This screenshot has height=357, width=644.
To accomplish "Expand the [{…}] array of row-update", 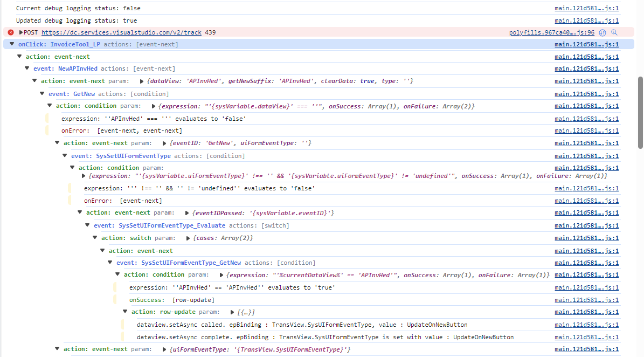I will tap(232, 312).
